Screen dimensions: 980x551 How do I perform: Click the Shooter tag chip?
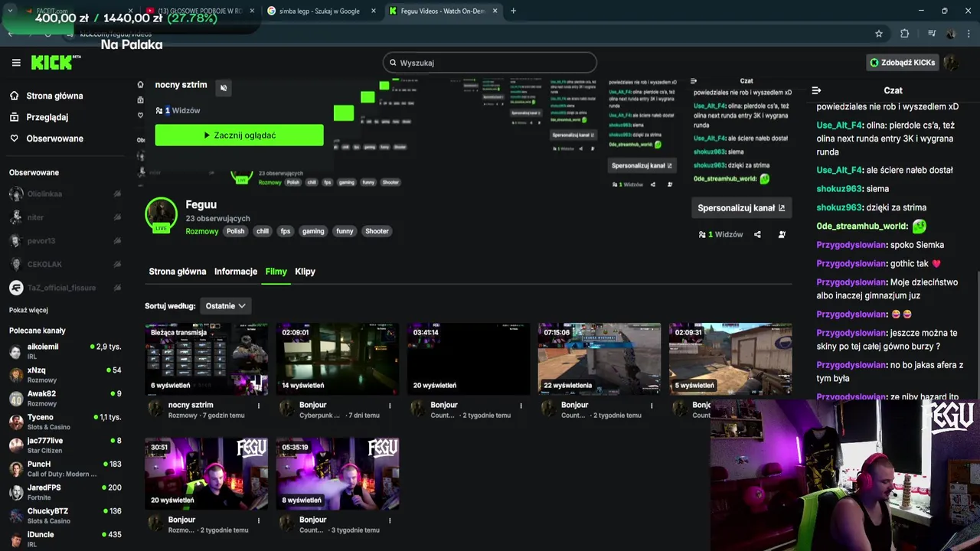point(377,231)
